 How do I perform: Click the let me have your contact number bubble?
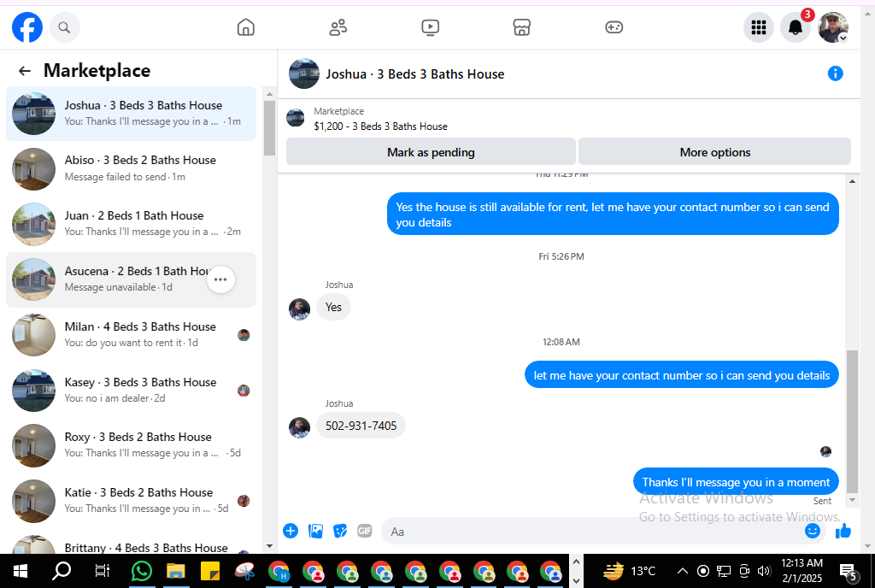(681, 375)
